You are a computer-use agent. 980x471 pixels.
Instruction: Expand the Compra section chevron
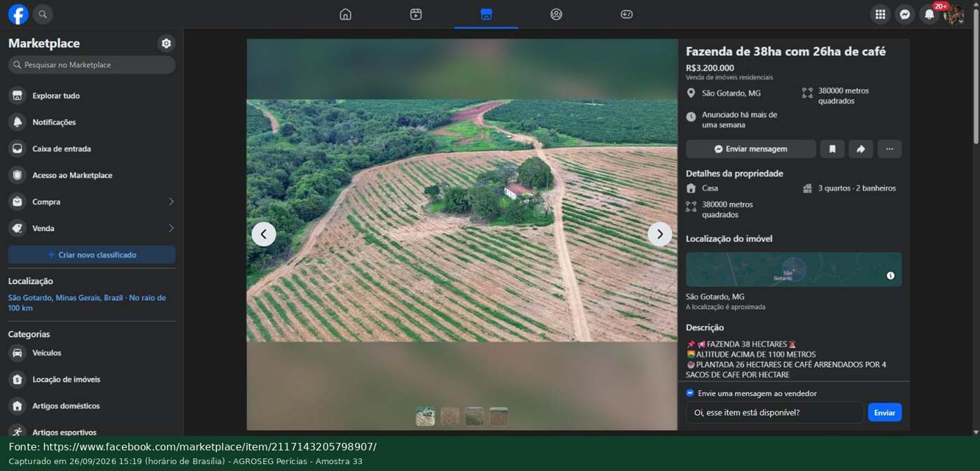171,202
